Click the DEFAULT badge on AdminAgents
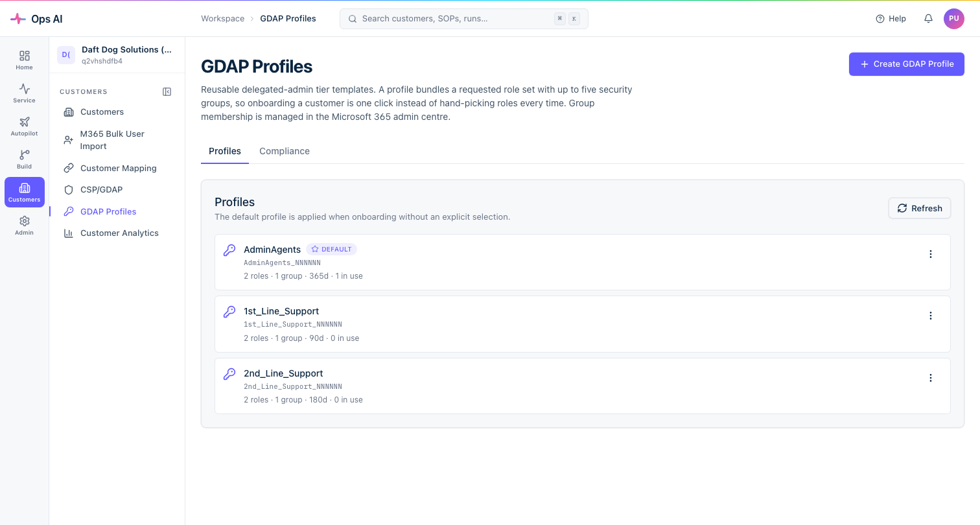The image size is (980, 525). pyautogui.click(x=332, y=250)
